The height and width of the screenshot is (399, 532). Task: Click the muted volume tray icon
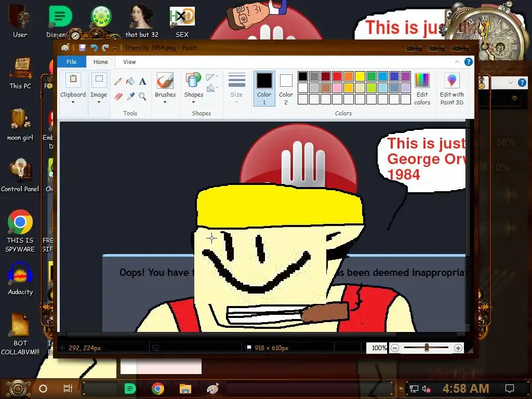pos(426,389)
